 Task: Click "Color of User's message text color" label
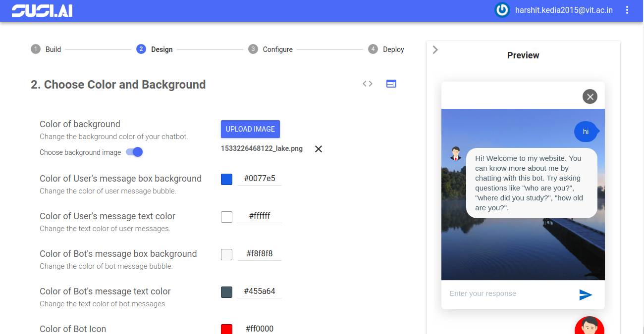click(107, 216)
